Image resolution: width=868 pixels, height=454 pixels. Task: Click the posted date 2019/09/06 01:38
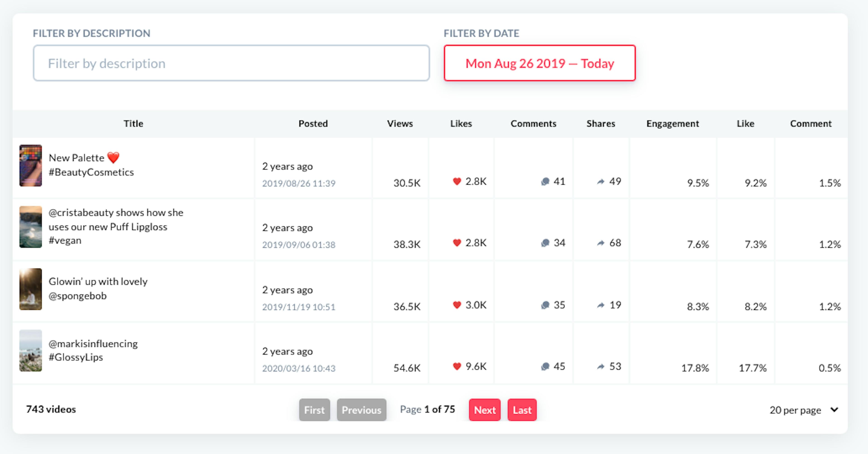click(x=299, y=245)
